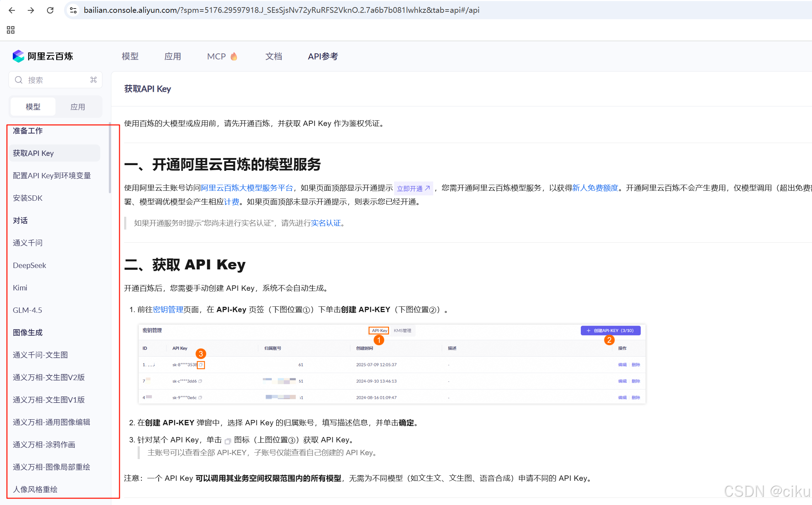The width and height of the screenshot is (812, 505).
Task: Click the MCP flame icon
Action: [234, 56]
